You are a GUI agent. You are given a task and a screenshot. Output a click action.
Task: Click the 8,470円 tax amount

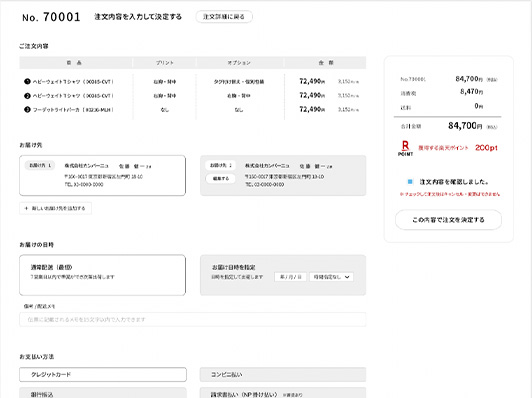[x=471, y=92]
